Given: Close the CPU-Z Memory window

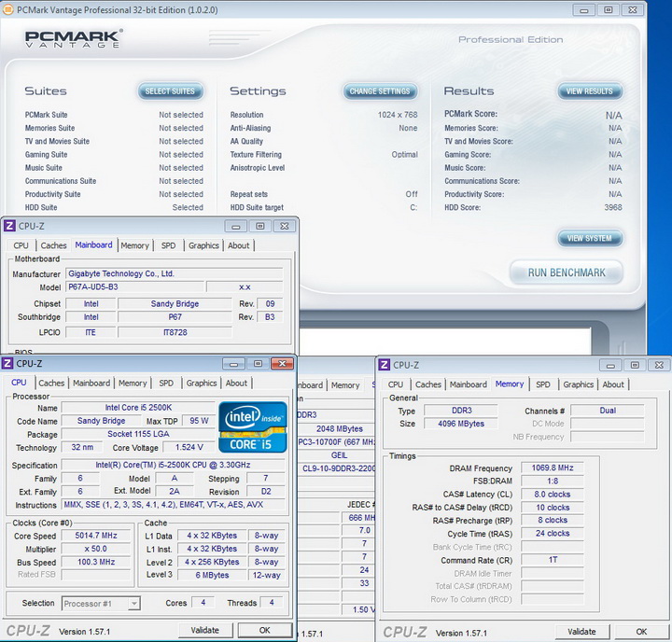Looking at the screenshot, I should click(659, 365).
